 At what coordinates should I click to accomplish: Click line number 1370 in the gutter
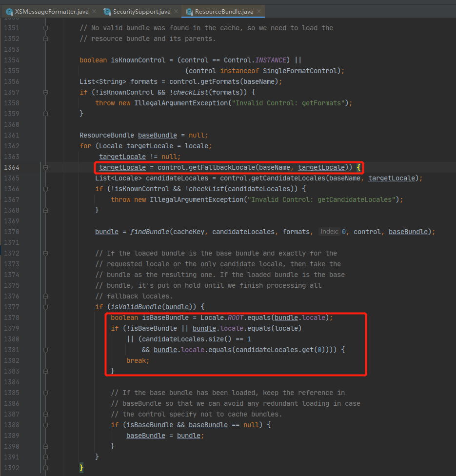point(12,232)
